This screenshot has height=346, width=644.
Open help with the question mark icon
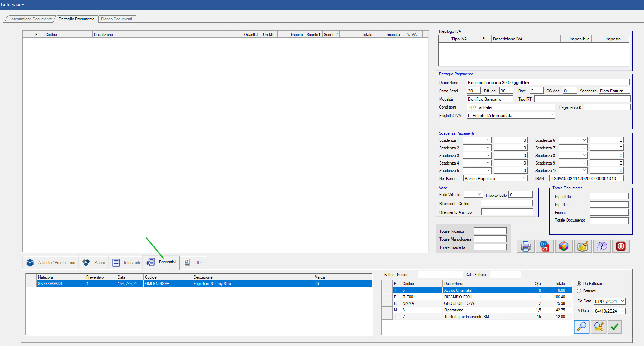601,246
